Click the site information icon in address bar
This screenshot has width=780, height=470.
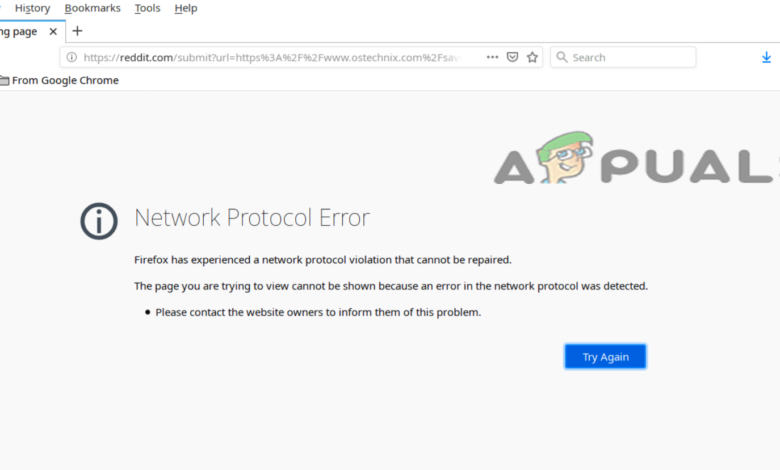71,58
